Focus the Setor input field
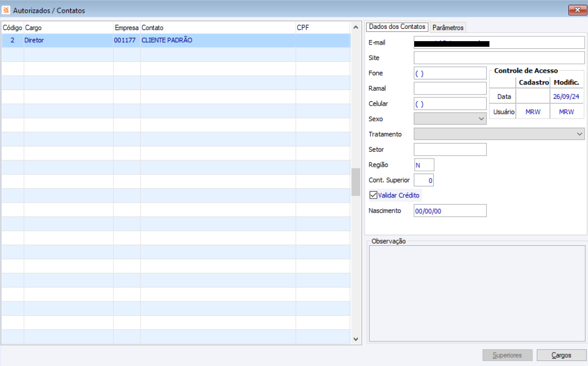588x366 pixels. [x=450, y=150]
